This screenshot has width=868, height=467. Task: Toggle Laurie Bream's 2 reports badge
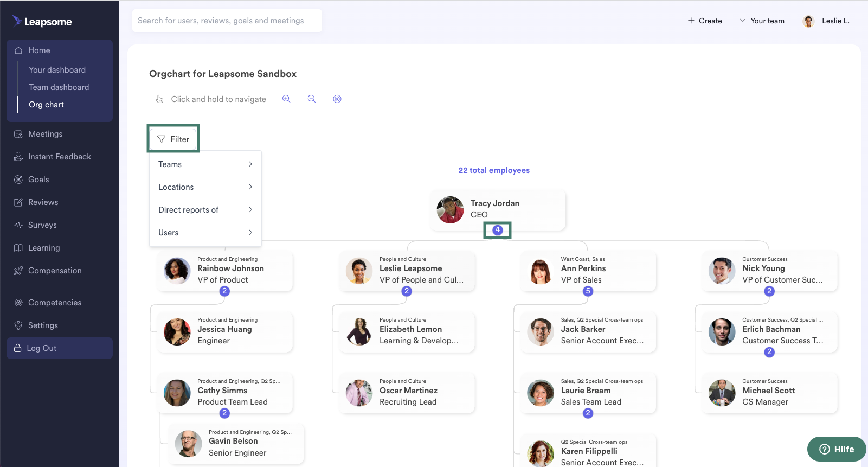pos(588,413)
